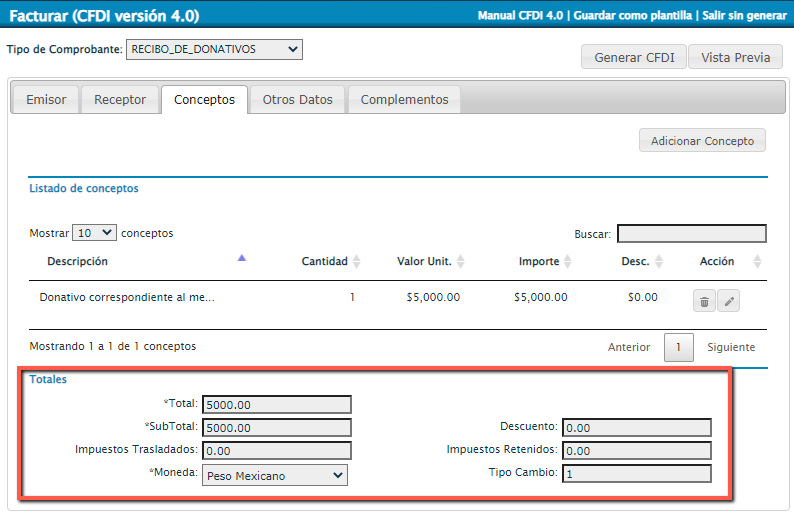Switch to the Emisor tab
Image resolution: width=794 pixels, height=514 pixels.
pyautogui.click(x=46, y=100)
